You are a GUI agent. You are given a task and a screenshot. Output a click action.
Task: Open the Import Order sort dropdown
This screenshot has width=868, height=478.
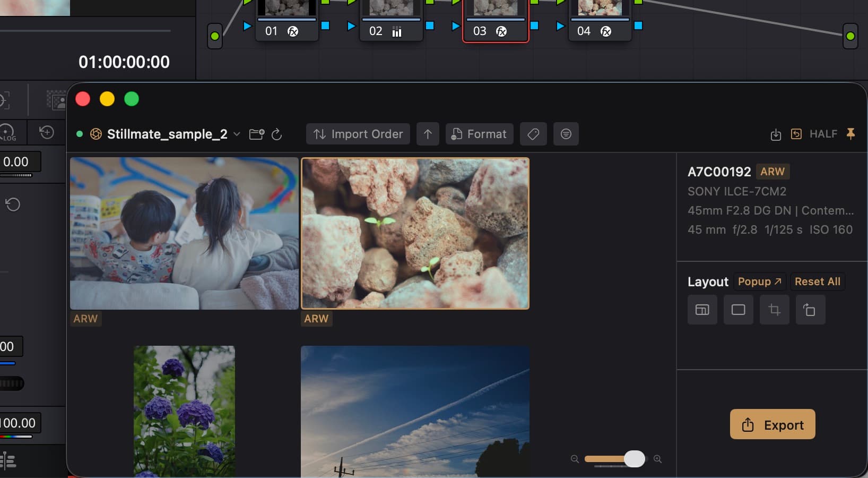pyautogui.click(x=358, y=134)
